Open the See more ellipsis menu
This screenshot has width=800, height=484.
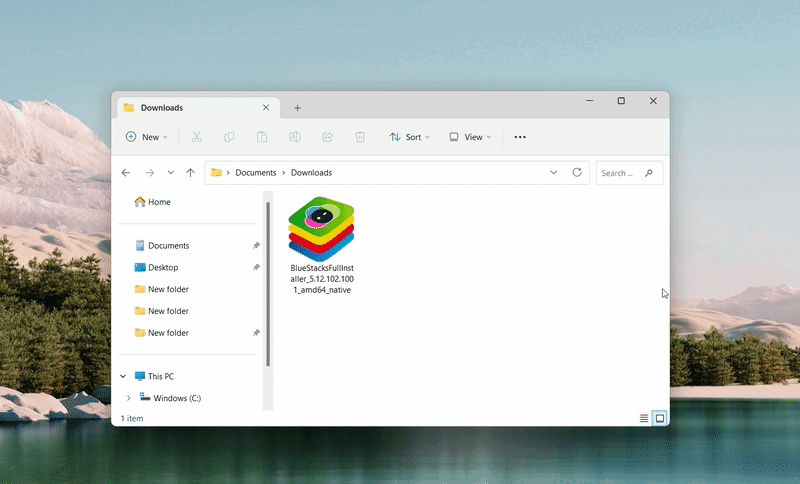point(520,137)
